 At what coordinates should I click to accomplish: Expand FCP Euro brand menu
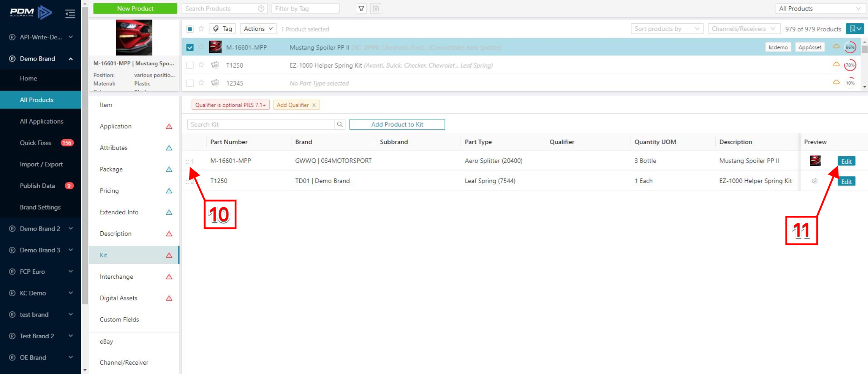pyautogui.click(x=41, y=271)
